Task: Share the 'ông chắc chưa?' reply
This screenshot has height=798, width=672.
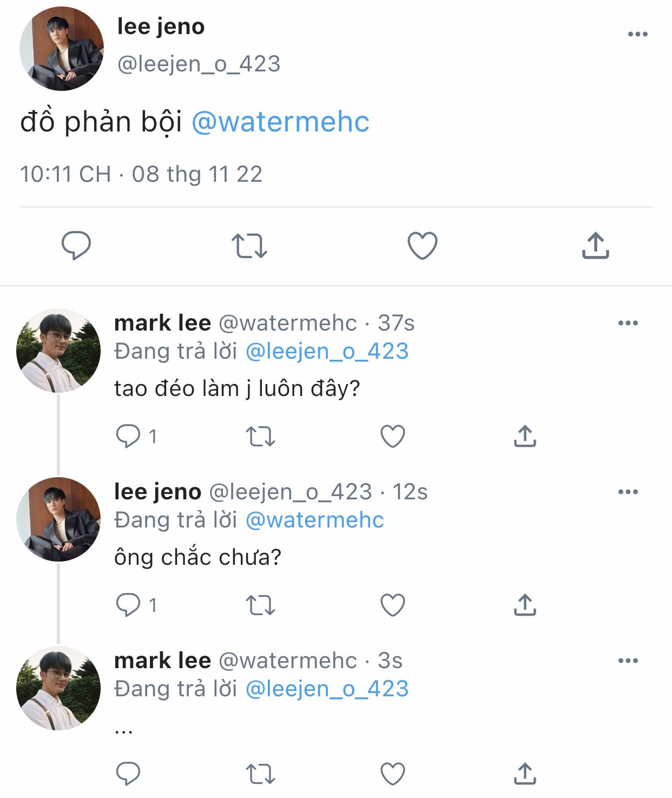Action: 524,605
